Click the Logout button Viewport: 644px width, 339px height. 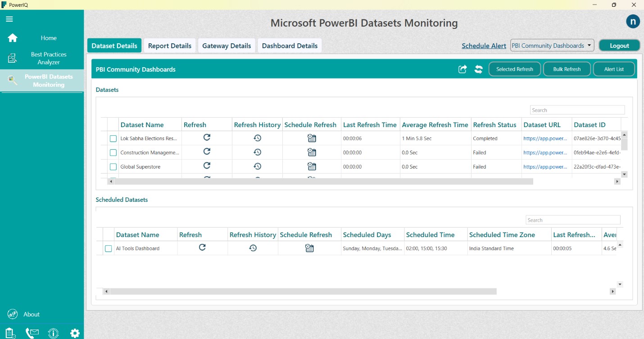619,46
